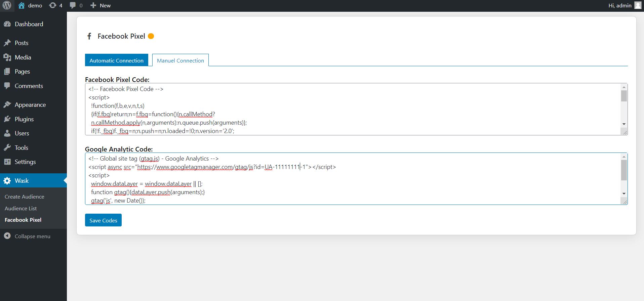Click the demo site name link
Viewport: 644px width, 301px height.
[x=35, y=5]
